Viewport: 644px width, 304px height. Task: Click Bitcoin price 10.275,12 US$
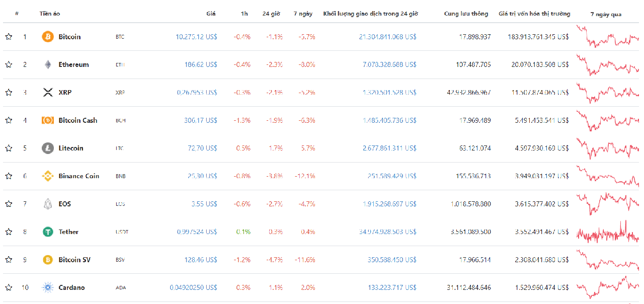196,37
